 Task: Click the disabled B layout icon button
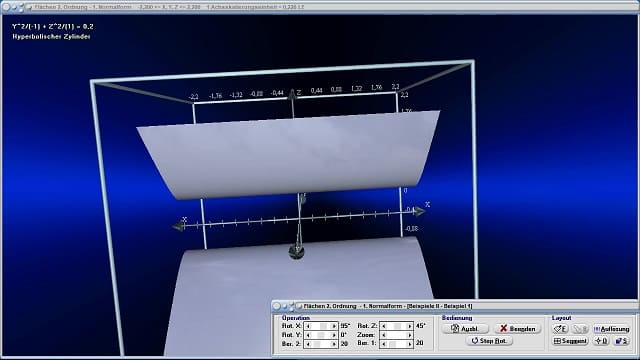(x=580, y=329)
